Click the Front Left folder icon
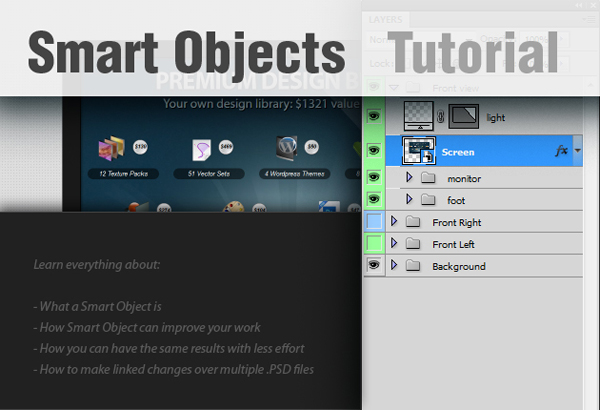 (x=413, y=243)
